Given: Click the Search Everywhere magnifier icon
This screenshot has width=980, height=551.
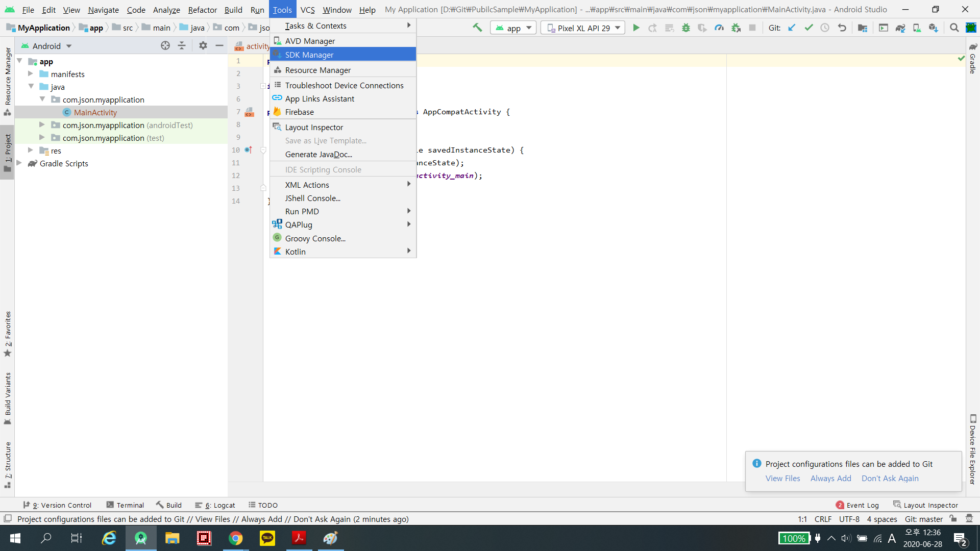Looking at the screenshot, I should click(x=954, y=28).
